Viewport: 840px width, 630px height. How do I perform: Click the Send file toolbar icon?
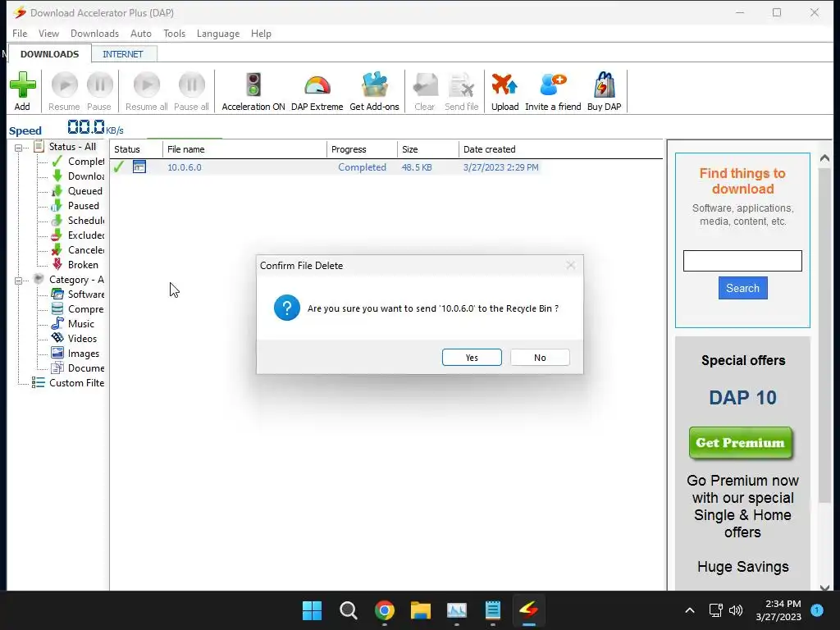tap(461, 85)
